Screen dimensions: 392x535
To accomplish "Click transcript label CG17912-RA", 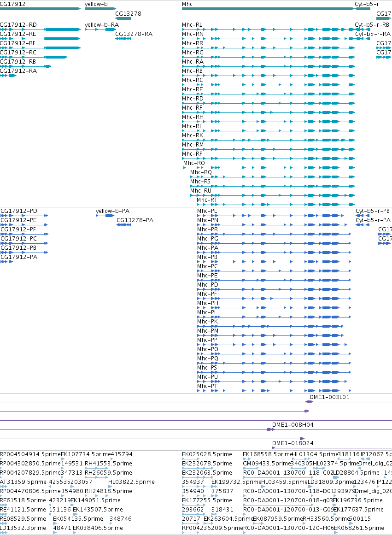I will (18, 71).
